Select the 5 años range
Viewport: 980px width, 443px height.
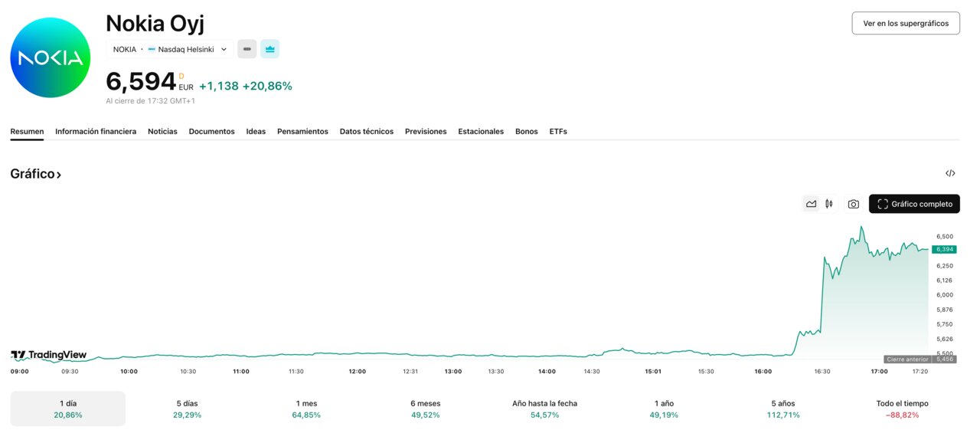coord(782,409)
